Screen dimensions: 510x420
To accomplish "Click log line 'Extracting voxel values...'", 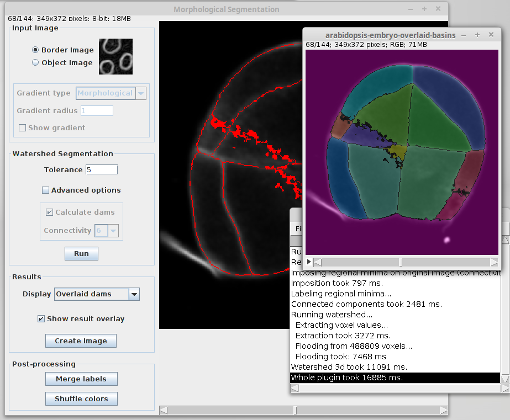I will [341, 325].
